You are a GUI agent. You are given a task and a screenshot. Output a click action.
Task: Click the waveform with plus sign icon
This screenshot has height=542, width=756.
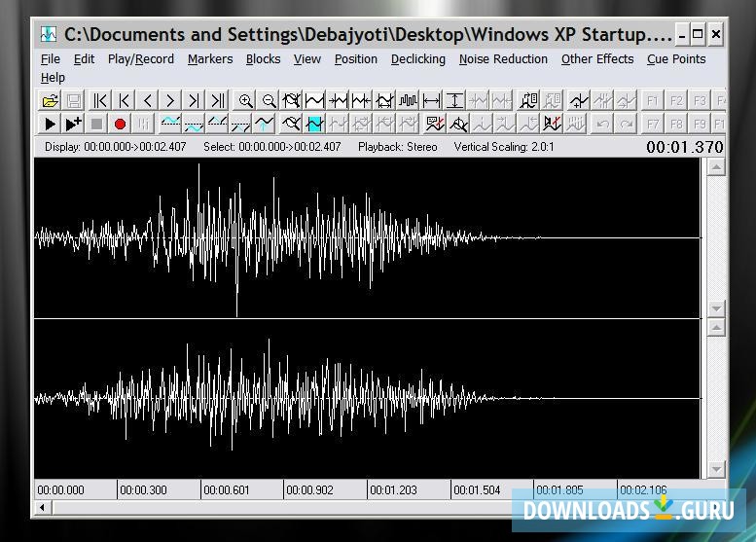579,101
